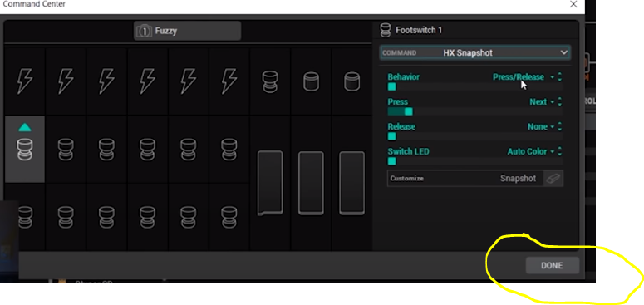Screen dimensions: 644x305
Task: Select the second footswitch in the bottom row
Action: (x=66, y=217)
